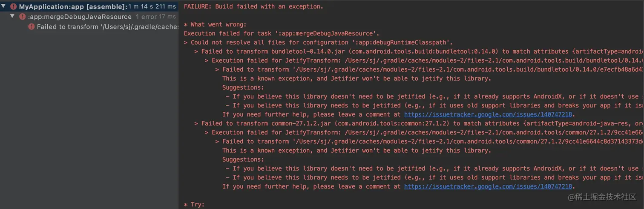Open the first issuetracker.google.com/issues/140747218 link
Viewport: 644px width, 209px height.
[x=488, y=114]
